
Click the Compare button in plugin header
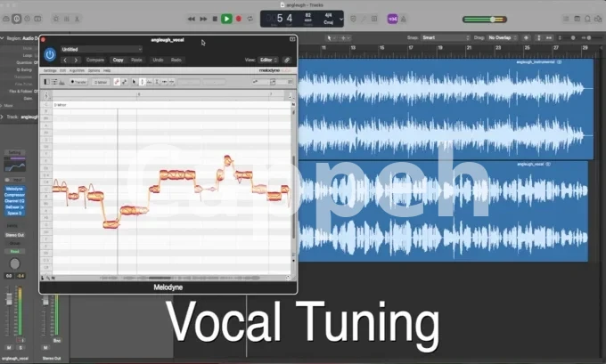(x=95, y=60)
